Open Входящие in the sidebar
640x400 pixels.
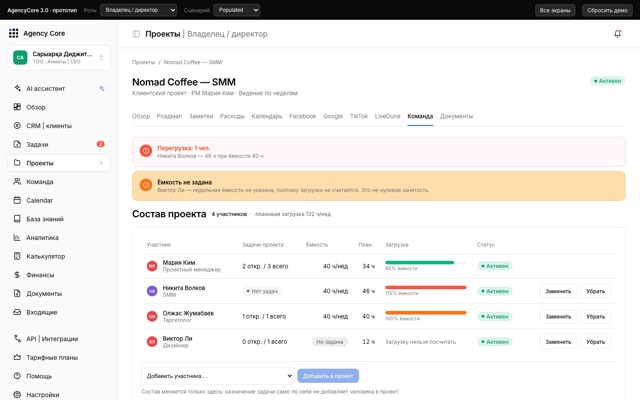pyautogui.click(x=59, y=312)
